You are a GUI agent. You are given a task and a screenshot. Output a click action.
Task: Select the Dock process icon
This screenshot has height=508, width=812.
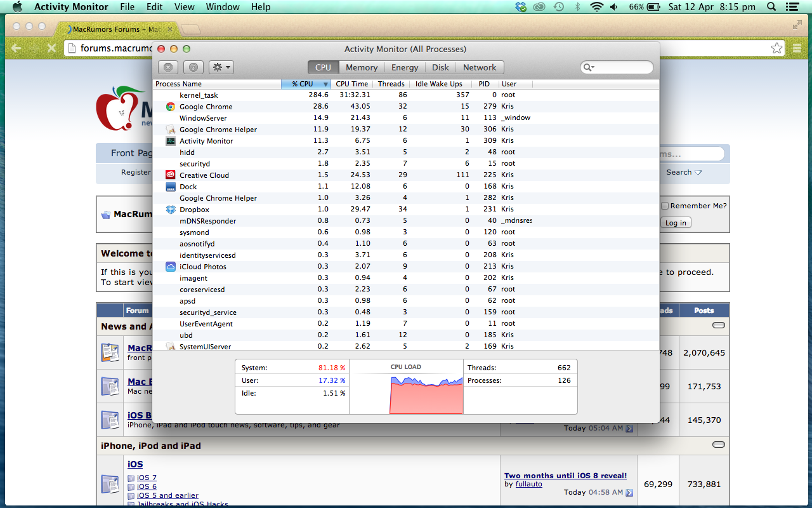click(171, 187)
